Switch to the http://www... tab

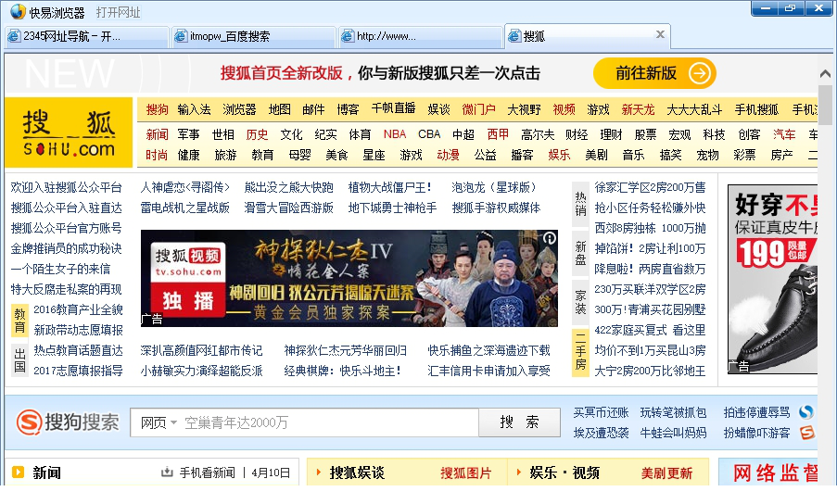pyautogui.click(x=421, y=36)
